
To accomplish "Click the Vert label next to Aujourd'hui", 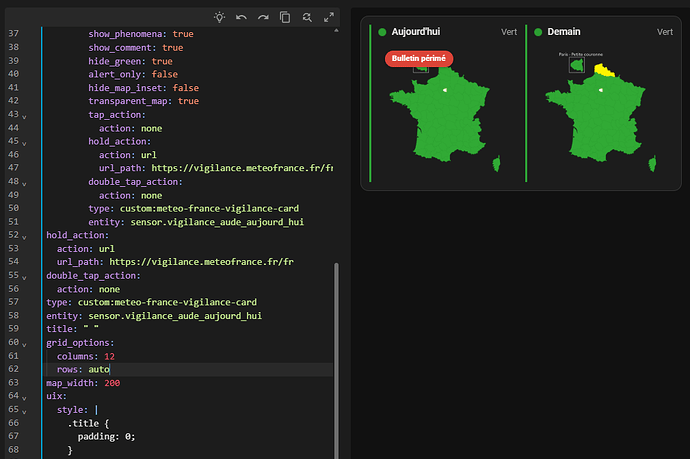I will click(x=509, y=32).
